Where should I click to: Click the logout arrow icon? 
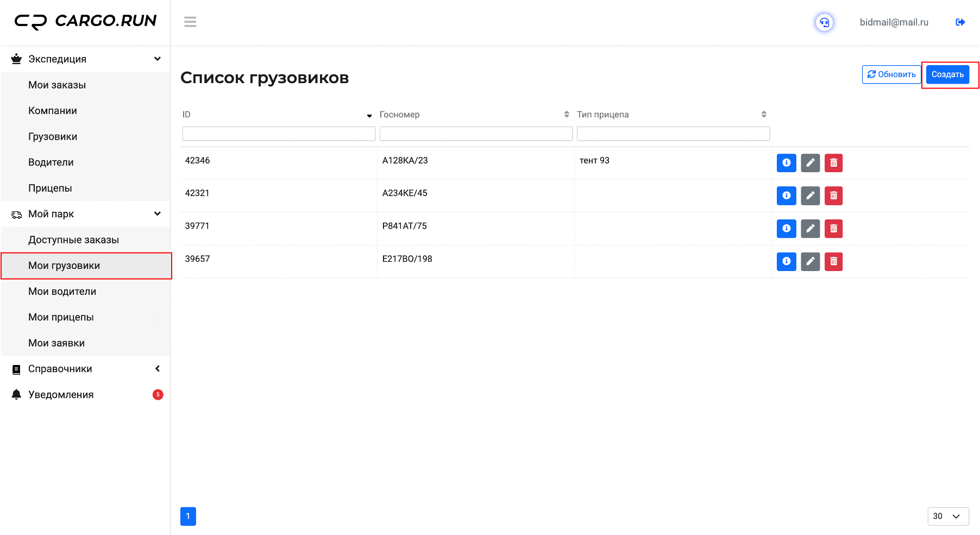click(x=960, y=22)
